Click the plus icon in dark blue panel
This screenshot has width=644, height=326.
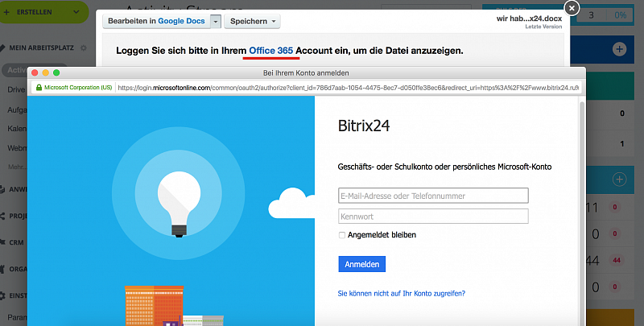tap(619, 49)
